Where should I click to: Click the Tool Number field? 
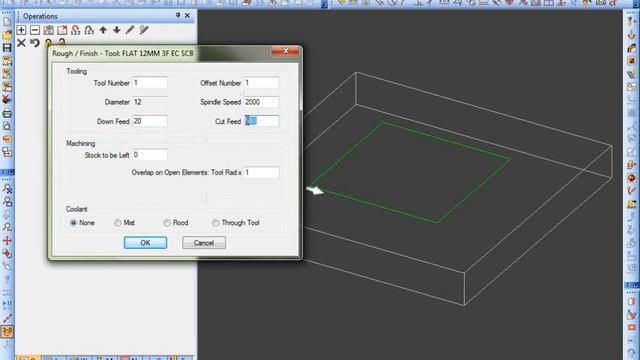[x=149, y=83]
